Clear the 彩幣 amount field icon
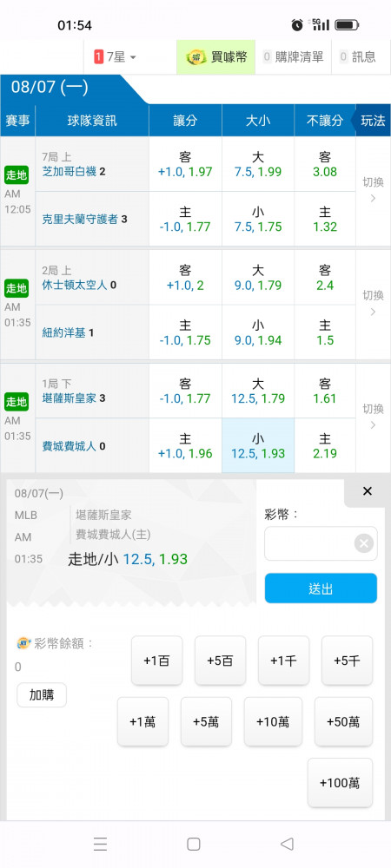 [364, 543]
